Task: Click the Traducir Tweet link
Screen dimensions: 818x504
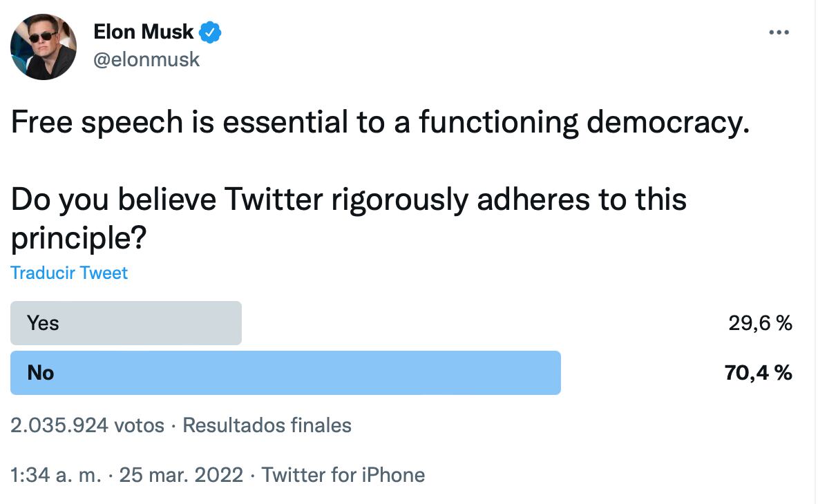Action: [x=69, y=273]
